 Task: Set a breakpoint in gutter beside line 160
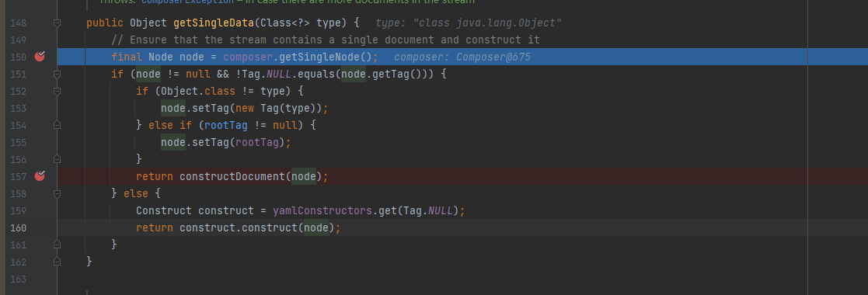[x=40, y=227]
